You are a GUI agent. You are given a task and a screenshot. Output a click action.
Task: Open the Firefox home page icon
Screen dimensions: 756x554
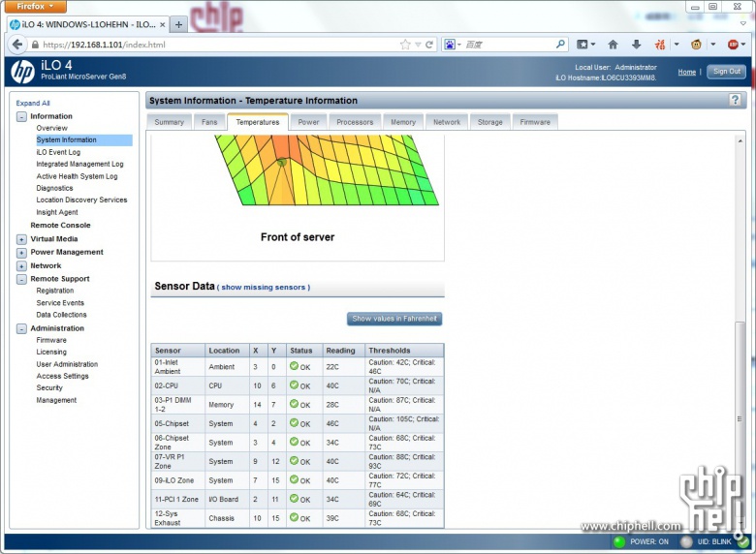(x=613, y=45)
